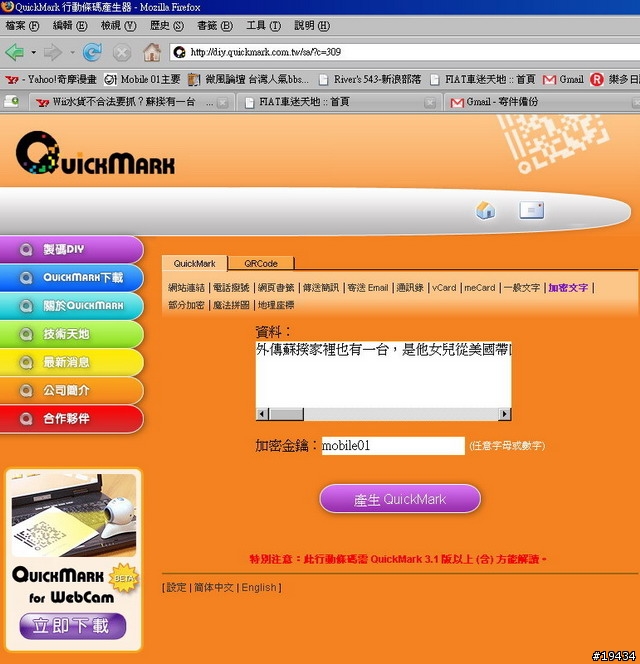The image size is (640, 664).
Task: Choose the 電話撥號 code option
Action: click(231, 288)
